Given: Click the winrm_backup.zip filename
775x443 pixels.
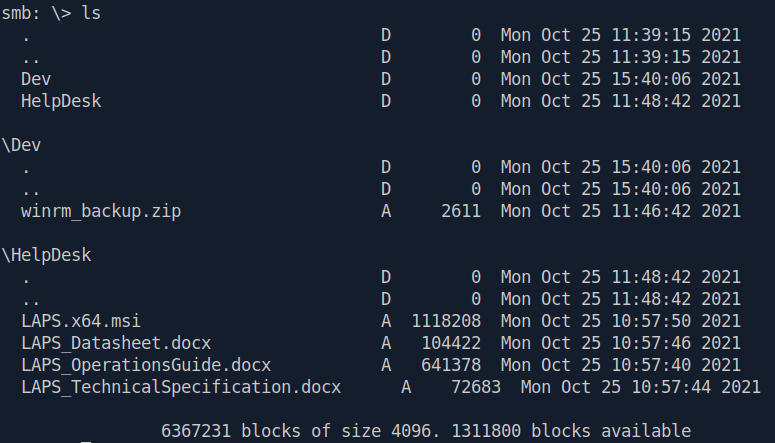Looking at the screenshot, I should [101, 211].
